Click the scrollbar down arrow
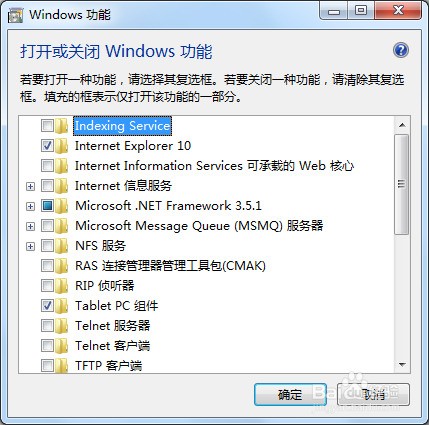429x425 pixels. (402, 365)
